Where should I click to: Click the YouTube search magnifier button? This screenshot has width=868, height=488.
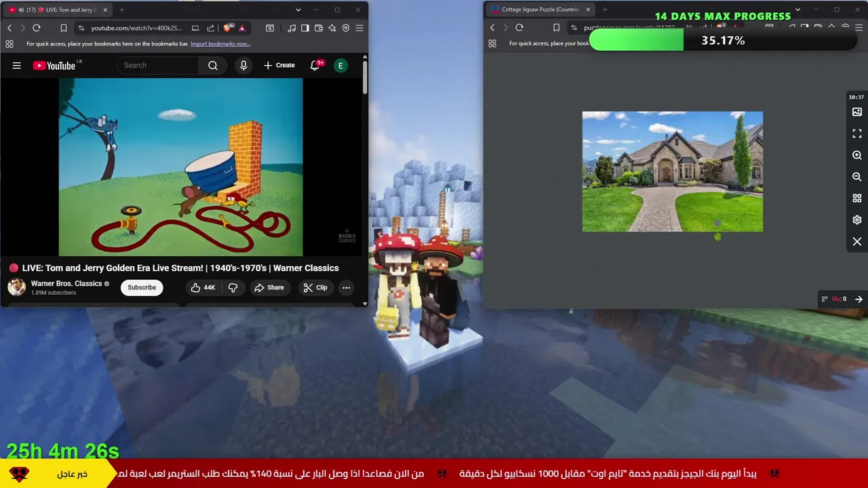tap(213, 65)
